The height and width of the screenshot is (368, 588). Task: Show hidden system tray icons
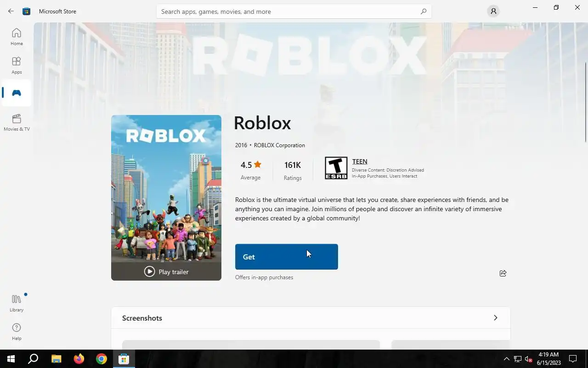(506, 359)
